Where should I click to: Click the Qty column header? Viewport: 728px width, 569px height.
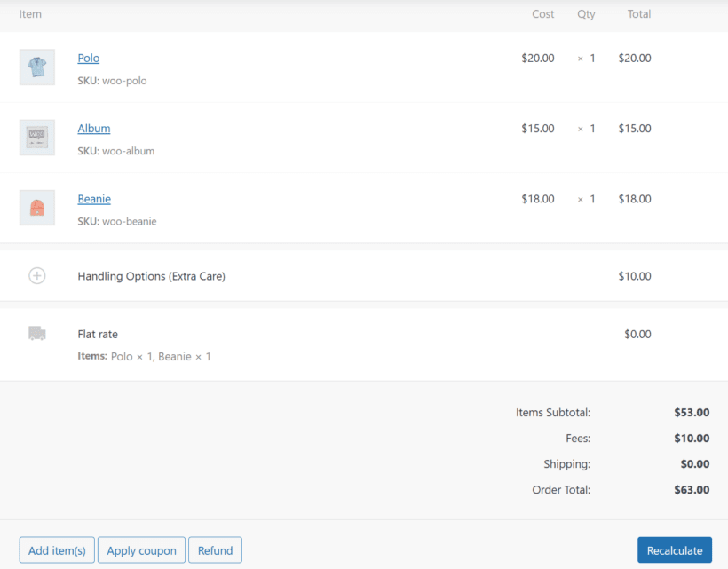click(586, 14)
